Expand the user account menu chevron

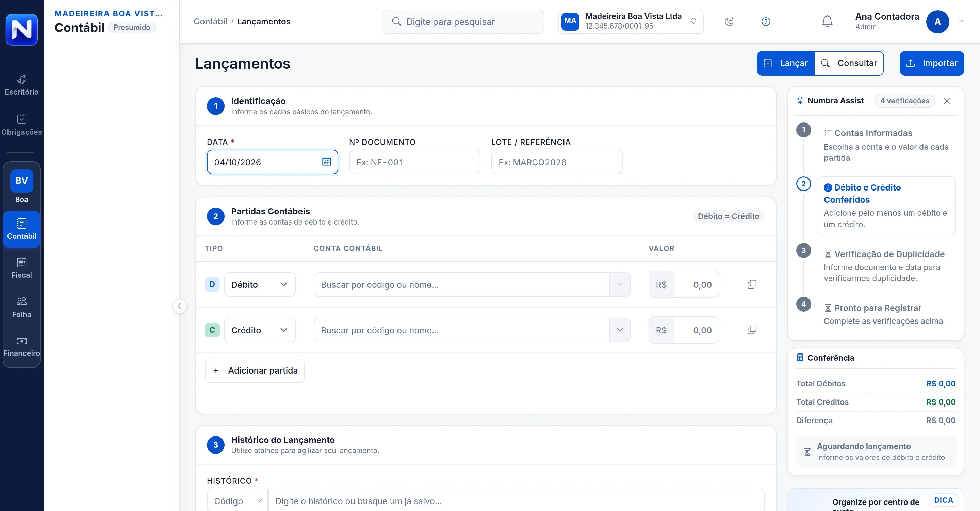pos(961,22)
